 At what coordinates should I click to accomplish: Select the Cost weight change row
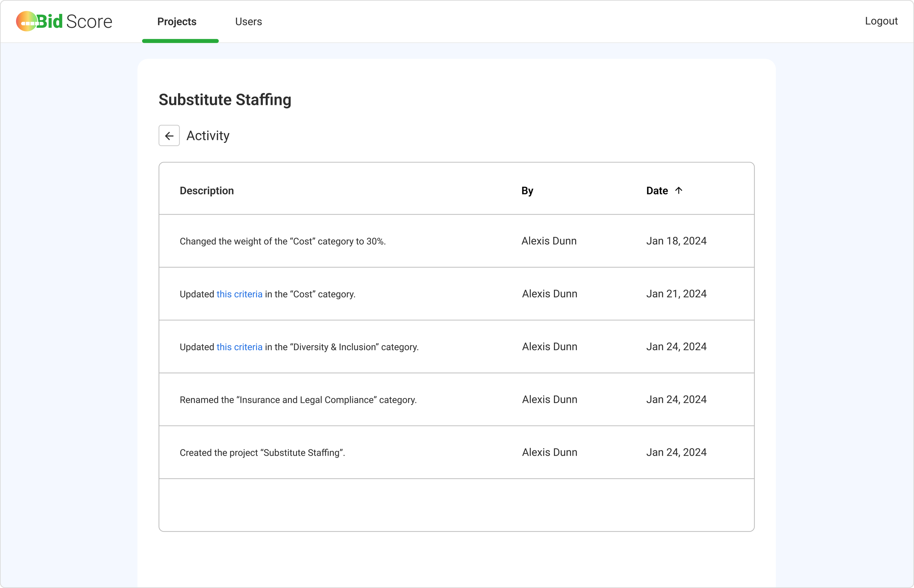coord(283,241)
